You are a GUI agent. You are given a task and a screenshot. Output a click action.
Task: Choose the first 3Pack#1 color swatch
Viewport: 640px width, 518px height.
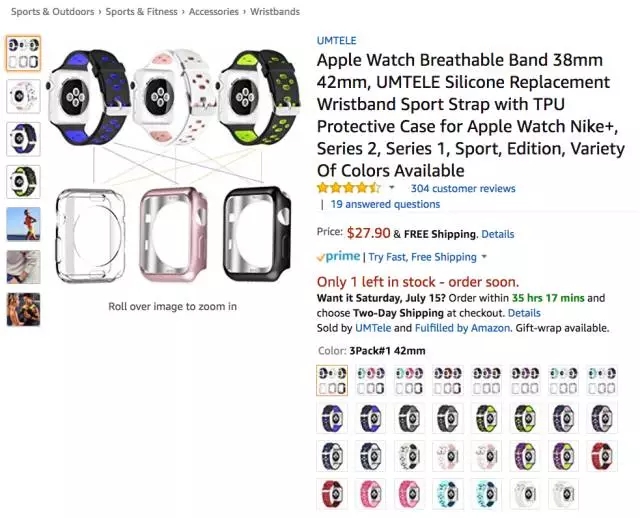pyautogui.click(x=332, y=380)
